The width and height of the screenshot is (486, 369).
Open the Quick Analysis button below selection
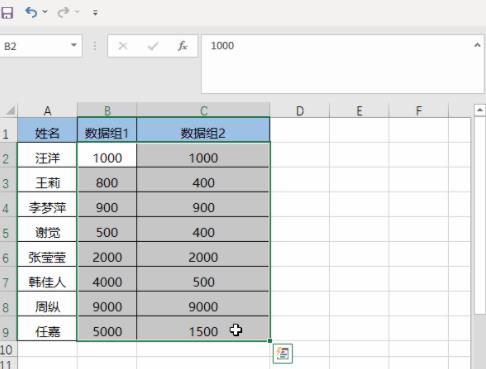tap(283, 353)
